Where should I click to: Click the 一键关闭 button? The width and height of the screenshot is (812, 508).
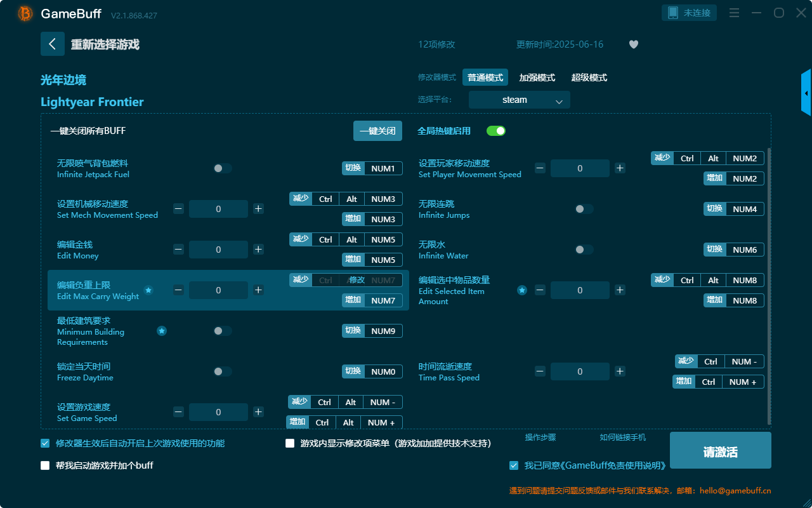pyautogui.click(x=377, y=131)
